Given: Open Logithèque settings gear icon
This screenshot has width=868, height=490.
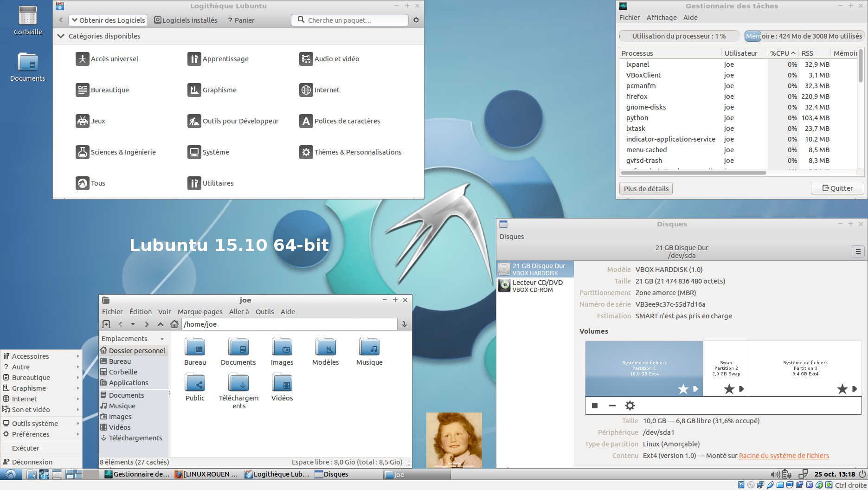Looking at the screenshot, I should tap(416, 20).
